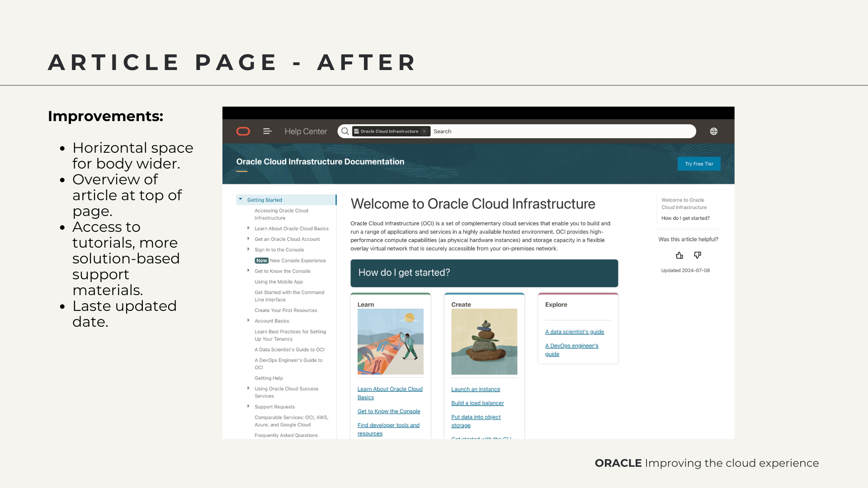868x488 pixels.
Task: Click the search magnifier icon
Action: 345,131
